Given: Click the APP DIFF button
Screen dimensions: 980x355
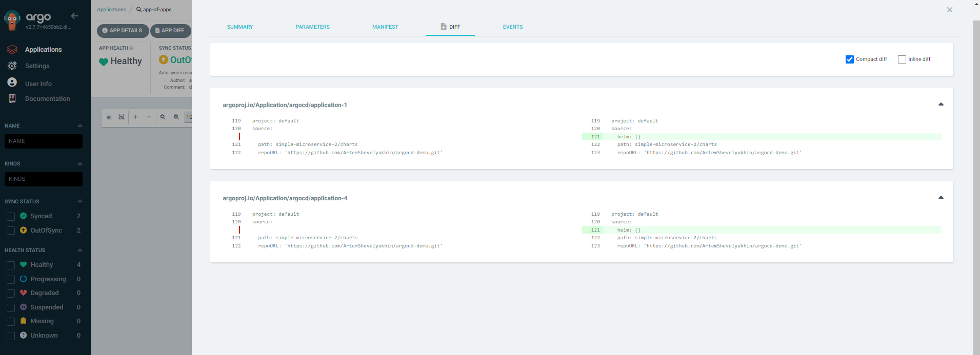Looking at the screenshot, I should pyautogui.click(x=170, y=31).
